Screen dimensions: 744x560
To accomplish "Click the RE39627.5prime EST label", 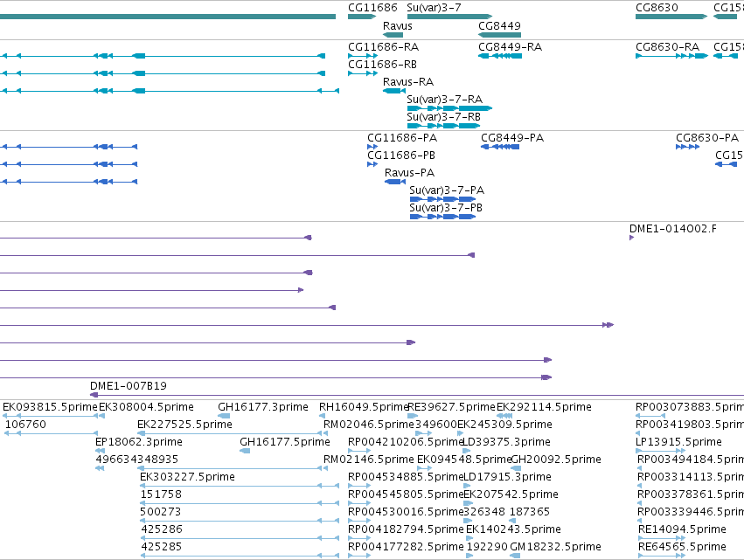I will [451, 407].
